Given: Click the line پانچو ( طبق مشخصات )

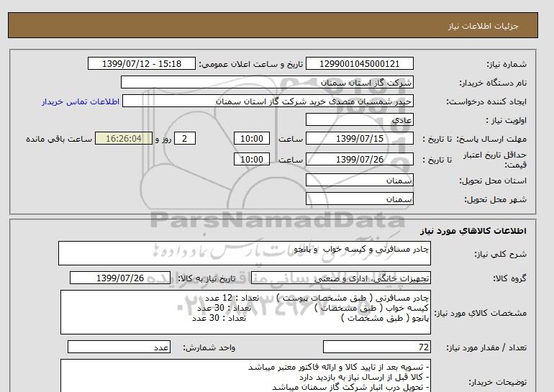Looking at the screenshot, I should tap(385, 318).
